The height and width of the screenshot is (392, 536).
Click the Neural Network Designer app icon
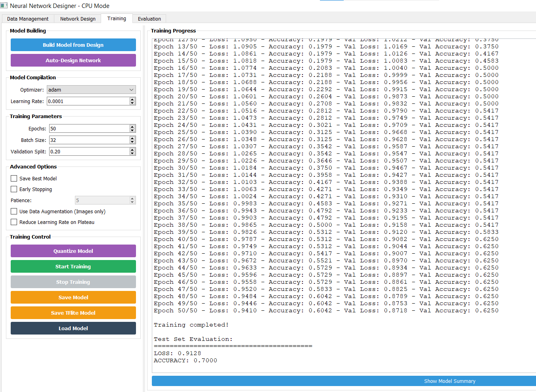tap(4, 6)
